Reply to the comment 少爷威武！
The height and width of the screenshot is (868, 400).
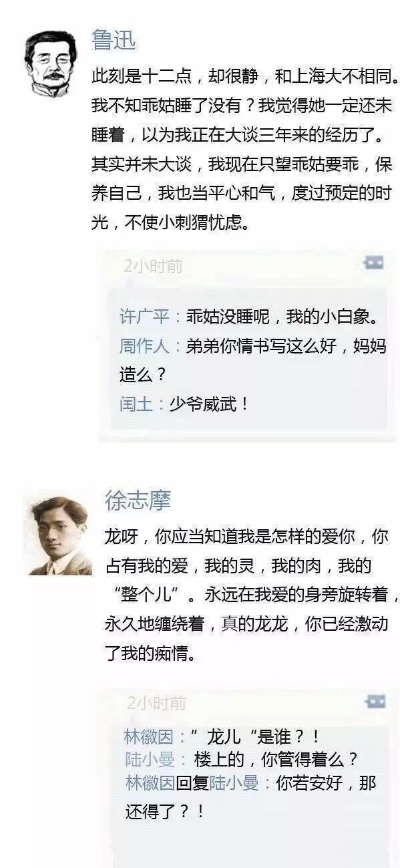click(209, 404)
